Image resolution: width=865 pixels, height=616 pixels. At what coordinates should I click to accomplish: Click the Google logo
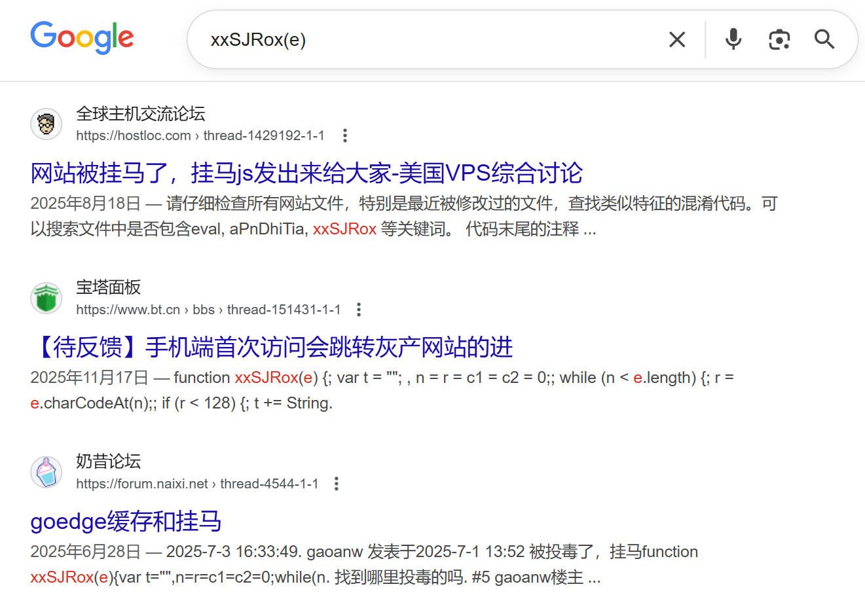[82, 38]
